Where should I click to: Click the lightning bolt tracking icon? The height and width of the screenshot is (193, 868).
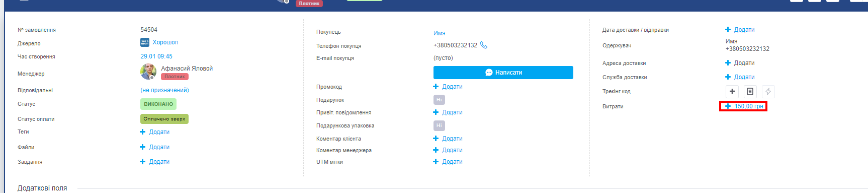pyautogui.click(x=768, y=91)
